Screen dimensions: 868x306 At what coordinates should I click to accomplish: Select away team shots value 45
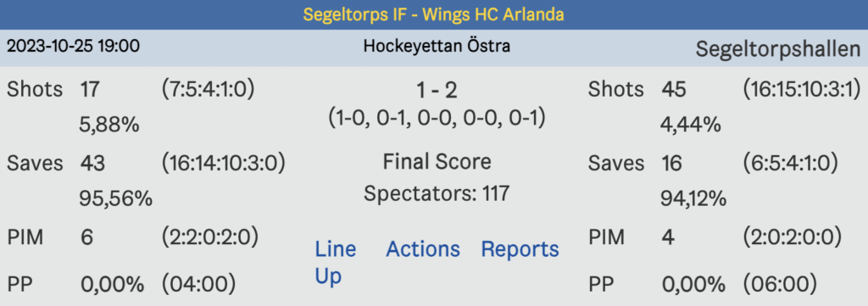click(x=674, y=89)
